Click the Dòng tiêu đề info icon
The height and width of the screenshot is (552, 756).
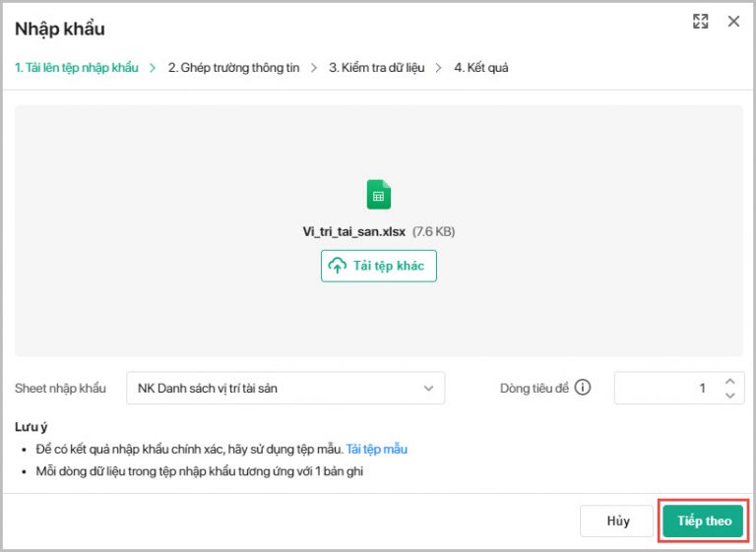tap(583, 388)
